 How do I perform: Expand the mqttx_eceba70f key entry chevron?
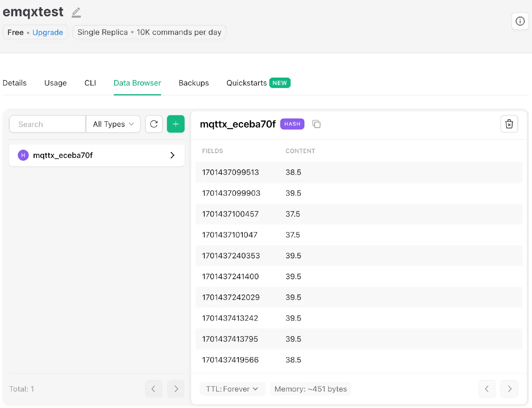[x=172, y=155]
